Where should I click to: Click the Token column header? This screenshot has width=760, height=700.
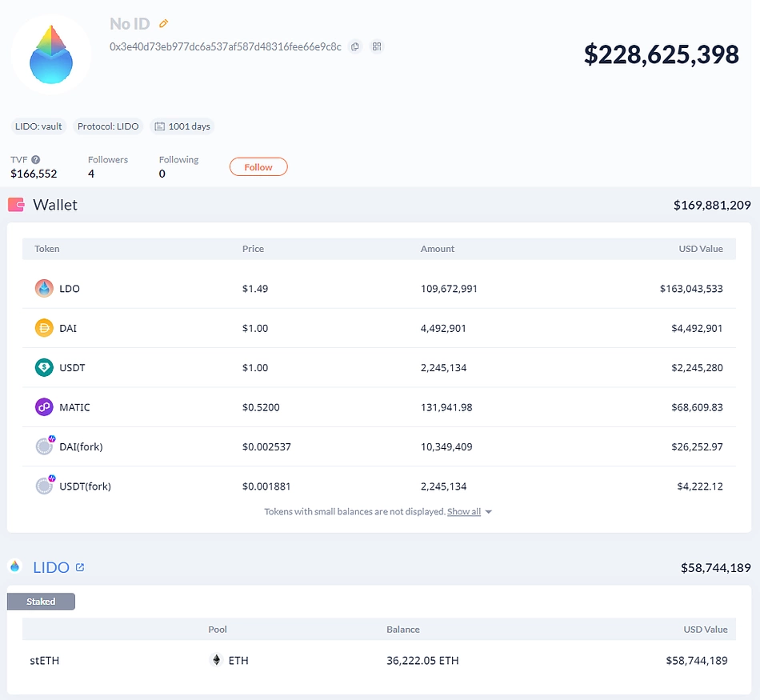click(47, 249)
